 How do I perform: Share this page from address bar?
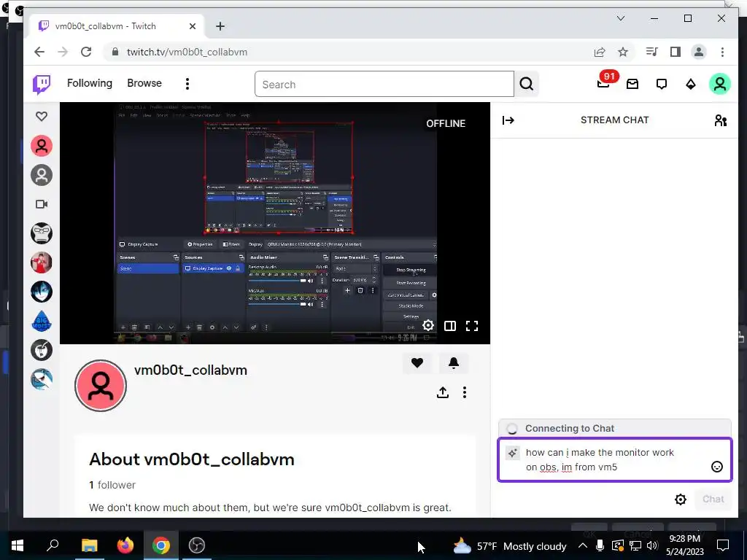point(600,52)
